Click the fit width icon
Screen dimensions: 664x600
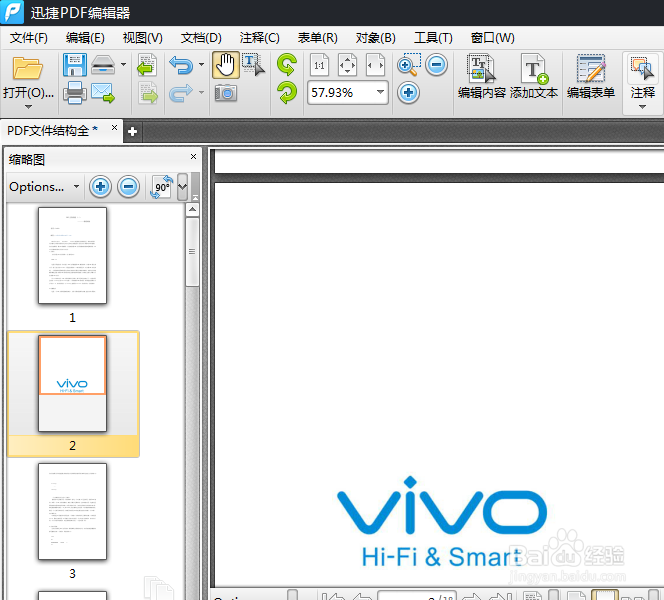tap(375, 65)
